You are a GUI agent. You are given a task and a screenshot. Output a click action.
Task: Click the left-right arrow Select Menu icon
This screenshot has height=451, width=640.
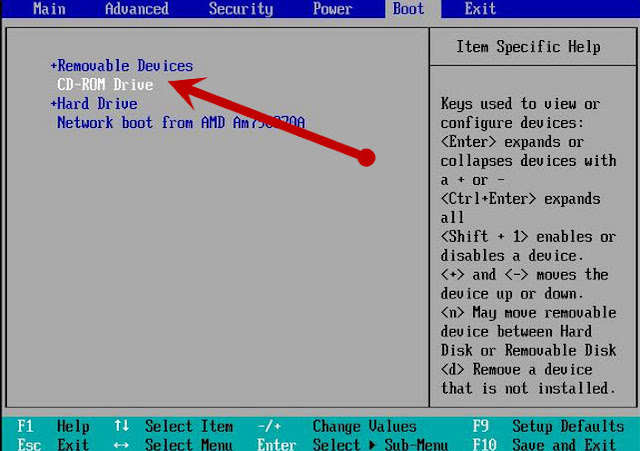pyautogui.click(x=122, y=444)
